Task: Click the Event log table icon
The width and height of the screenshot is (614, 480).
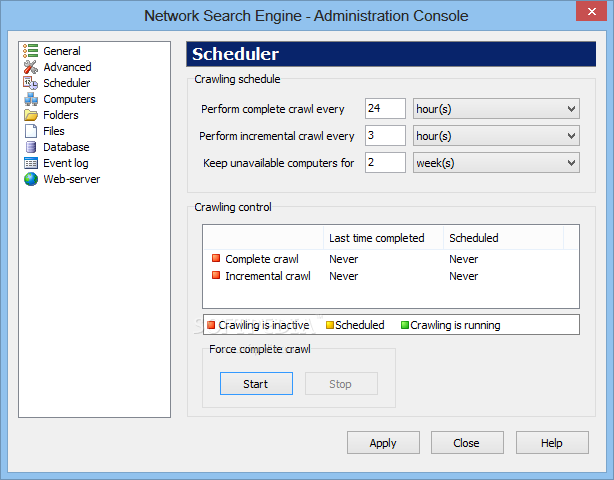Action: click(31, 163)
